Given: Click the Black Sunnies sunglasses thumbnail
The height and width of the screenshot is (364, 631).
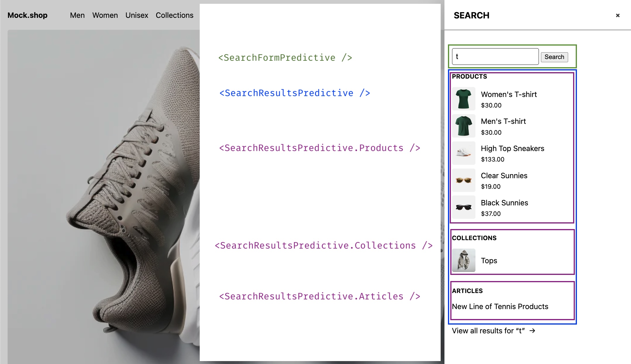Looking at the screenshot, I should 463,207.
